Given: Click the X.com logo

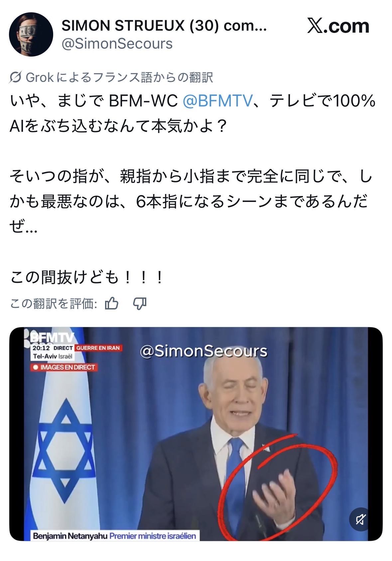Looking at the screenshot, I should point(338,26).
